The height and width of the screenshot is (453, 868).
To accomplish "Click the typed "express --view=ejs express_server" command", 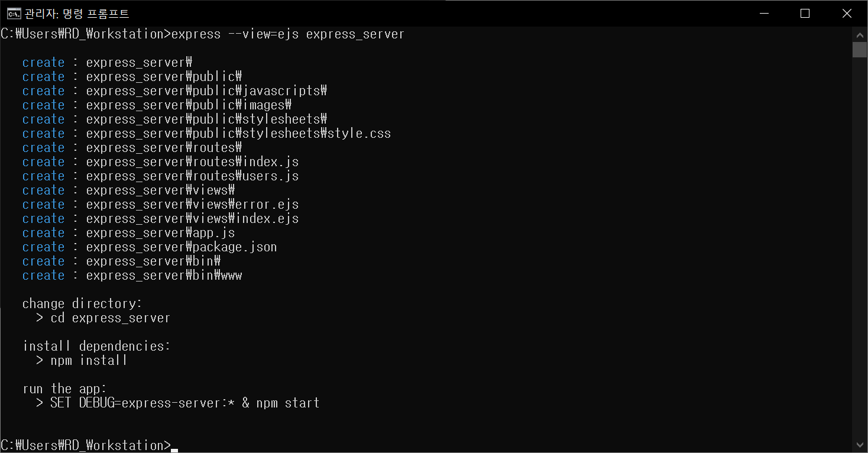I will pos(287,34).
